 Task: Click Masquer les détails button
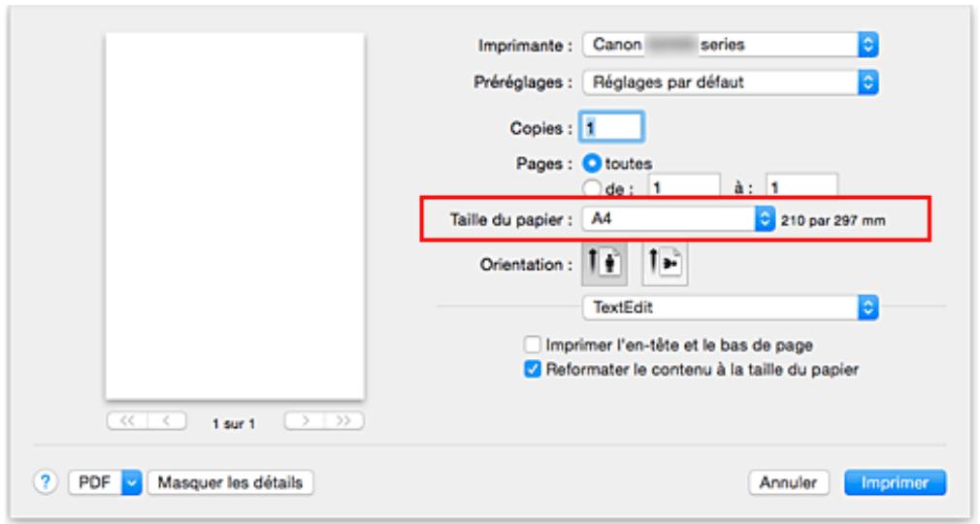point(230,480)
